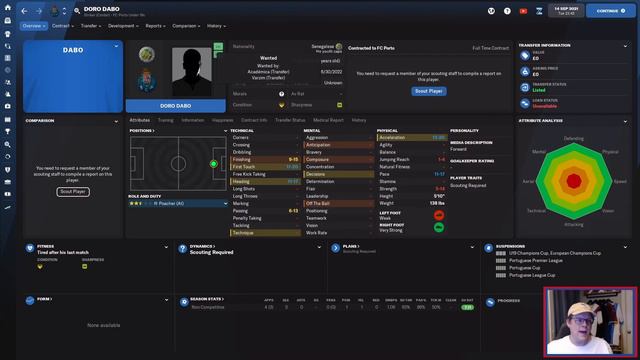Click the attribute analysis polygon chart
This screenshot has height=360, width=640.
pyautogui.click(x=574, y=181)
